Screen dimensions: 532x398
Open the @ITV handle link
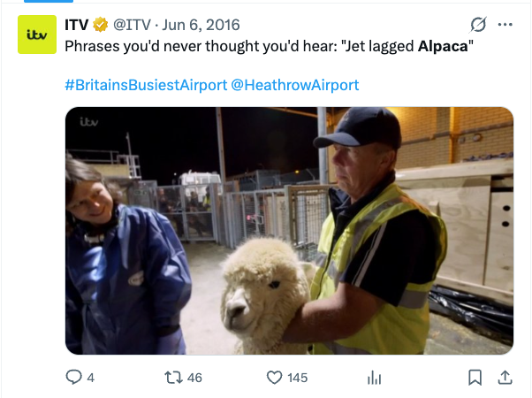click(132, 25)
